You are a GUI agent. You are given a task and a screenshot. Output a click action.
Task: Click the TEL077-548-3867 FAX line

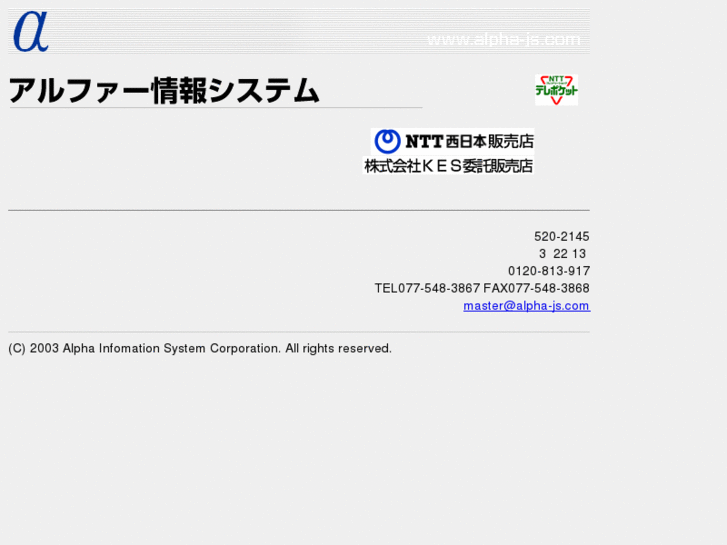point(482,289)
